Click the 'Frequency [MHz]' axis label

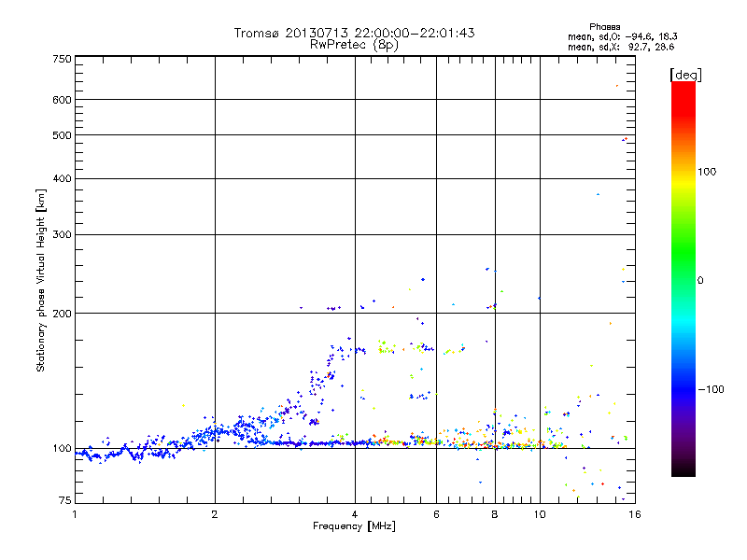point(354,526)
